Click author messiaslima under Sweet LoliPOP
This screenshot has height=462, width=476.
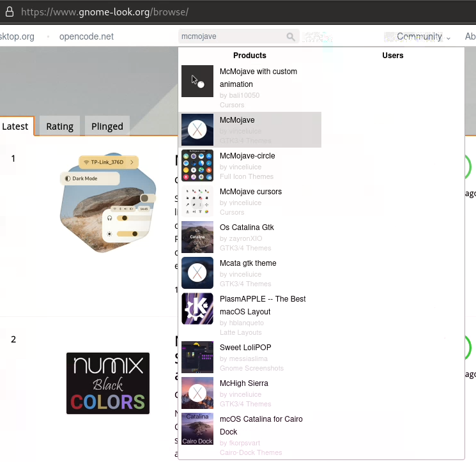[x=249, y=358]
